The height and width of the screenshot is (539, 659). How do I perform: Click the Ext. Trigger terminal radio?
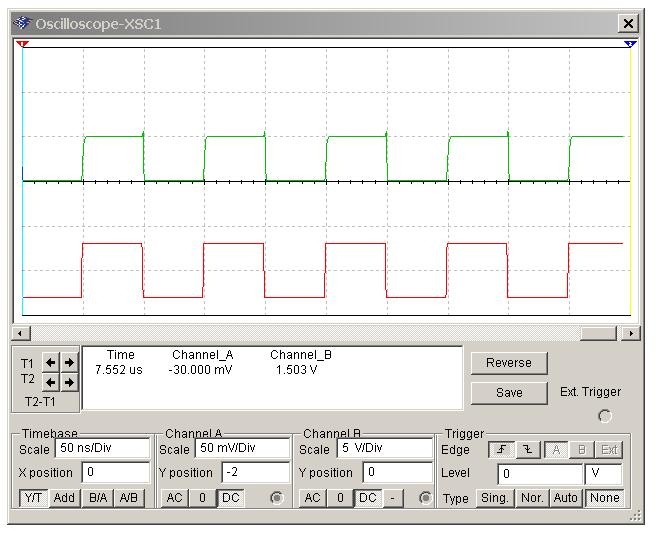pyautogui.click(x=604, y=416)
